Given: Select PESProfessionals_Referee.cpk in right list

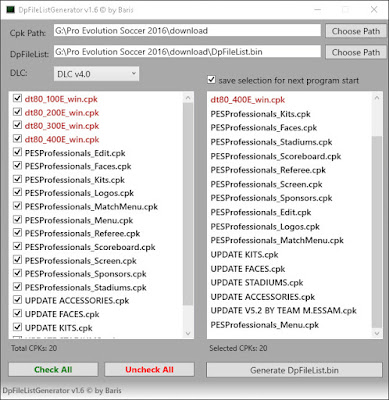Looking at the screenshot, I should point(268,170).
